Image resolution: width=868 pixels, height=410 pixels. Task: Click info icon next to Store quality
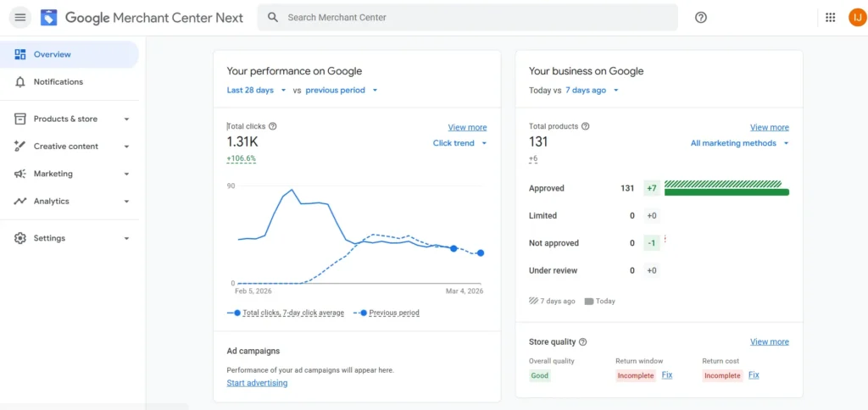pos(583,342)
